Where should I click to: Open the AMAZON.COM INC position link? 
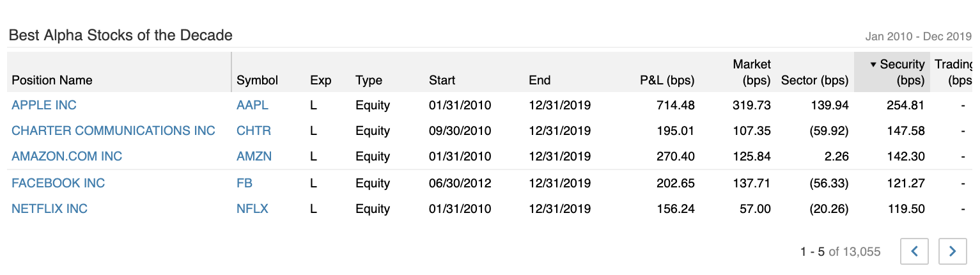point(66,156)
